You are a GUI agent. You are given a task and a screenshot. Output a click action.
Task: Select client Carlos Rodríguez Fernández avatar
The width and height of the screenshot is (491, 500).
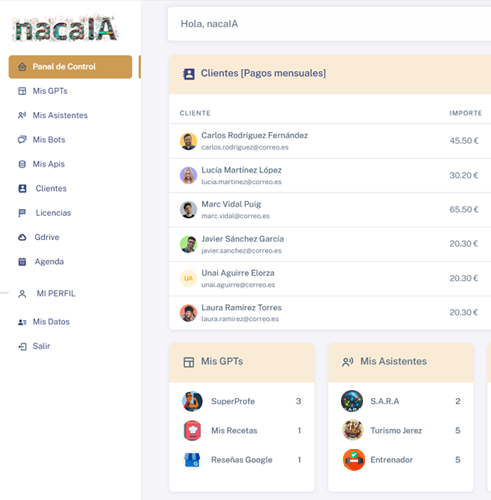point(188,141)
